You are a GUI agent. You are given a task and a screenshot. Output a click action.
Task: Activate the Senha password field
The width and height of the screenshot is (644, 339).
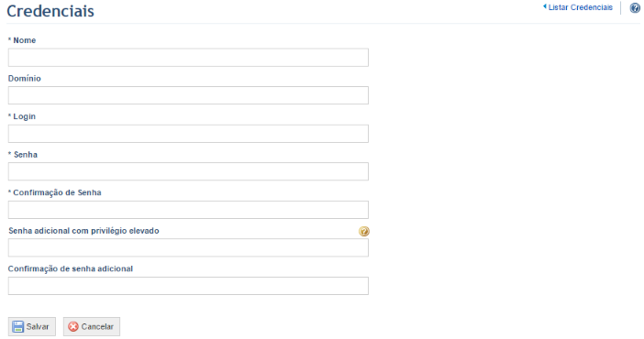click(188, 171)
